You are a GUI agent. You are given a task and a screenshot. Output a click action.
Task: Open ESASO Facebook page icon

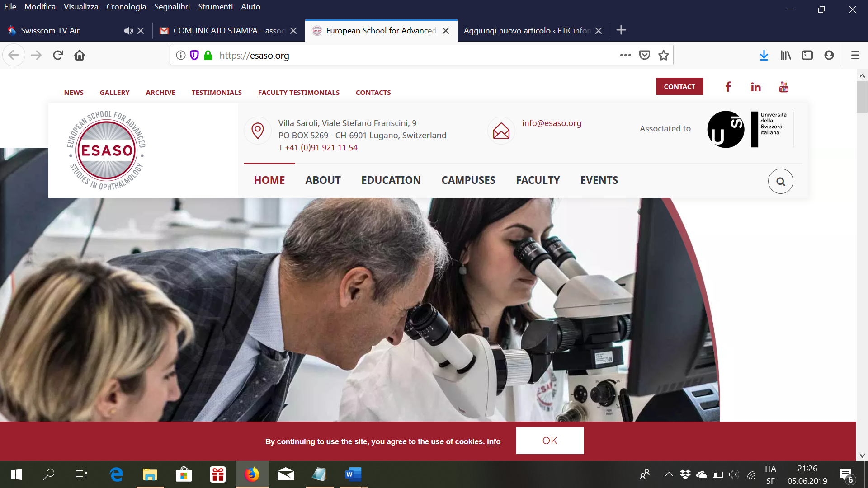728,87
